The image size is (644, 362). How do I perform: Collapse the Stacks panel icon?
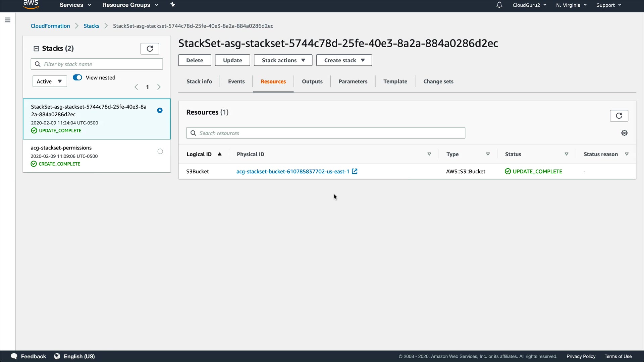36,49
